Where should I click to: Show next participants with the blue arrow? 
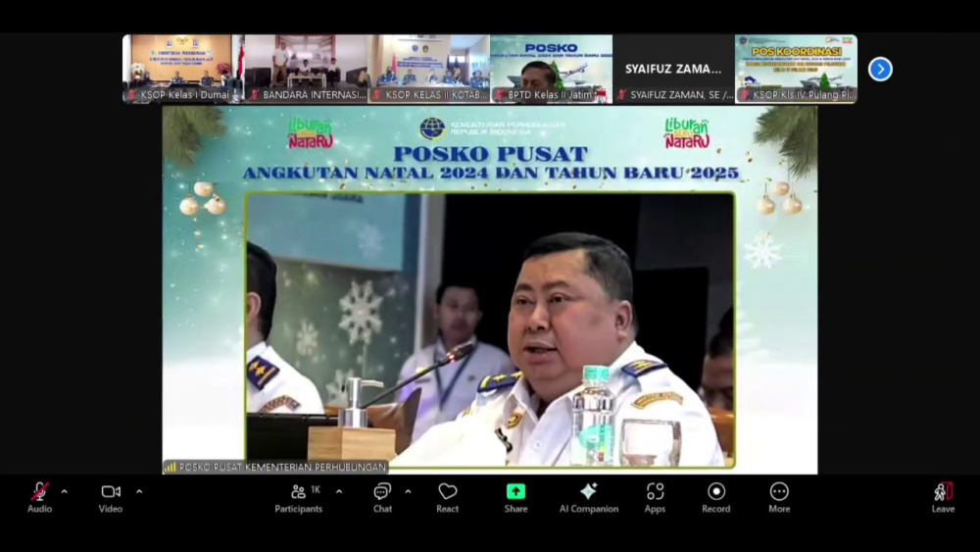[x=880, y=69]
